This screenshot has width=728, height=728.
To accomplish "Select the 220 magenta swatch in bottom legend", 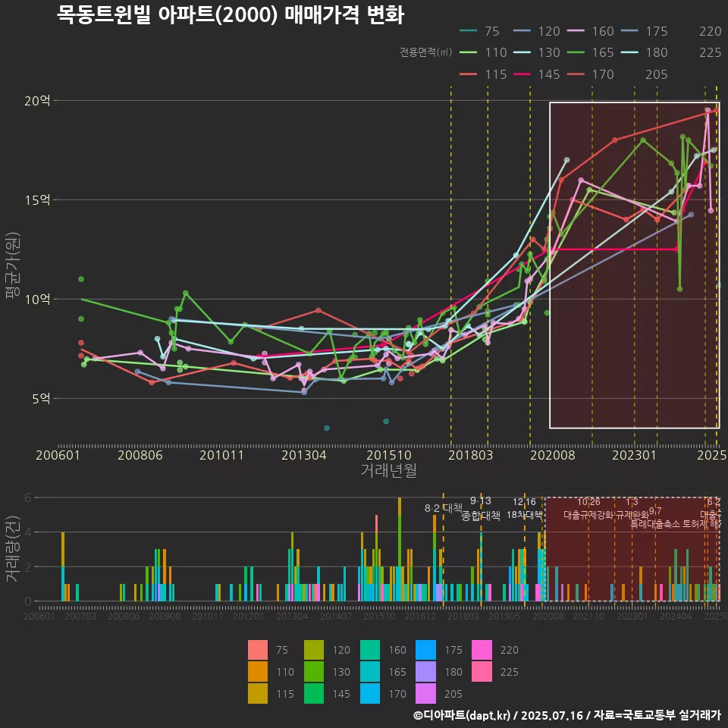I will pos(482,650).
